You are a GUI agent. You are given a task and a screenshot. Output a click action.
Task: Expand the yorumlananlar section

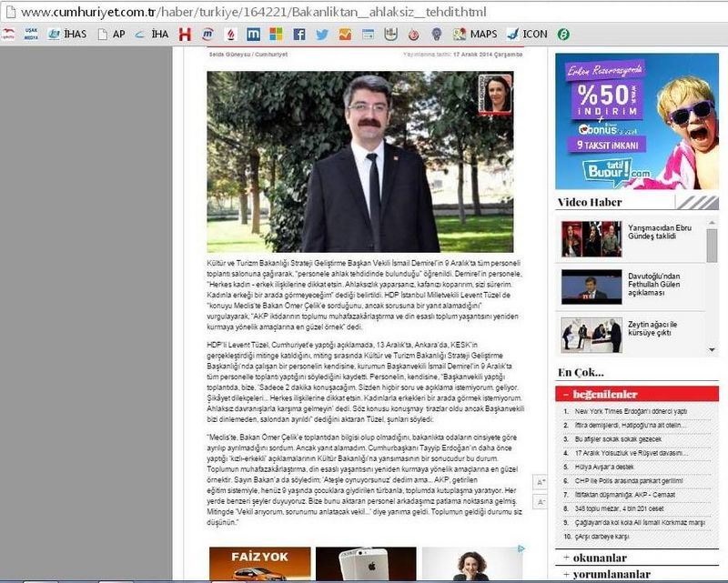[636, 574]
